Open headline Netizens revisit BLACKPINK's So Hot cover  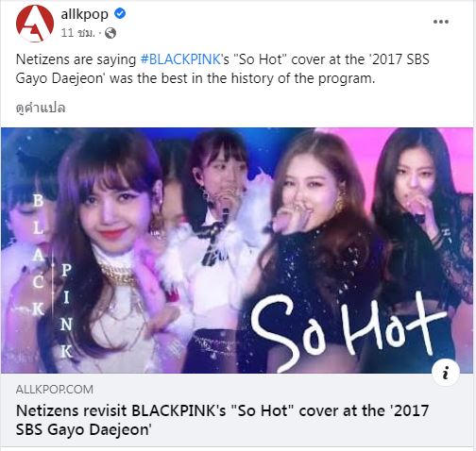point(222,420)
